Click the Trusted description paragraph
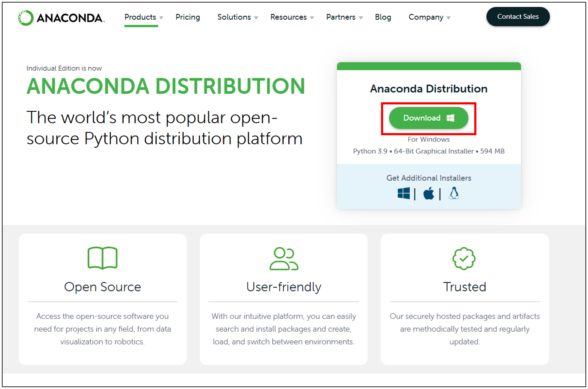This screenshot has height=389, width=588. pyautogui.click(x=465, y=329)
